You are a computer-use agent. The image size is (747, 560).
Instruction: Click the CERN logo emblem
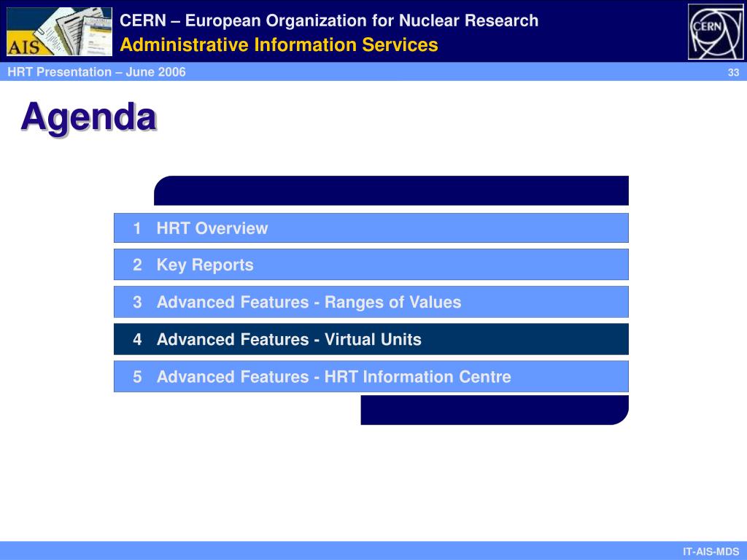tap(716, 31)
